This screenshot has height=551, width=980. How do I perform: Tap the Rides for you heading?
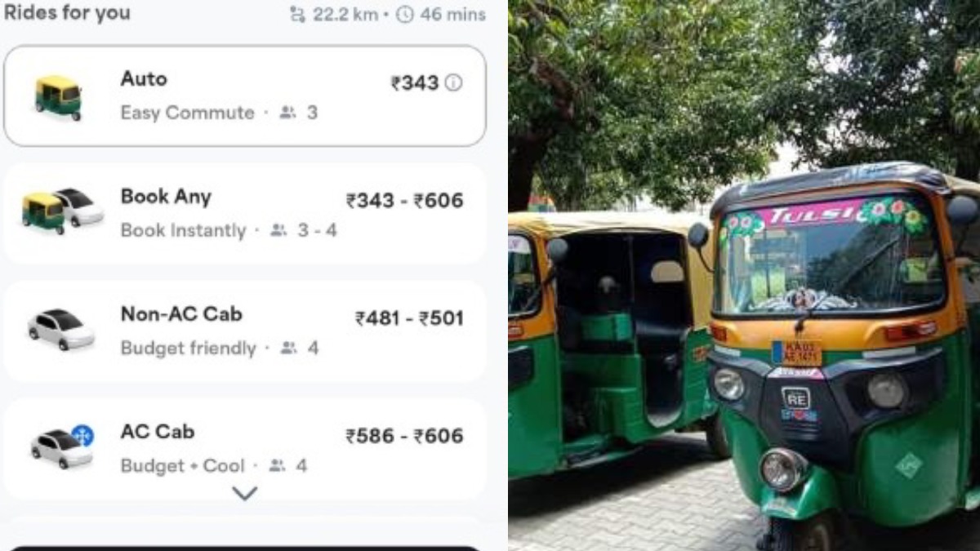point(67,14)
